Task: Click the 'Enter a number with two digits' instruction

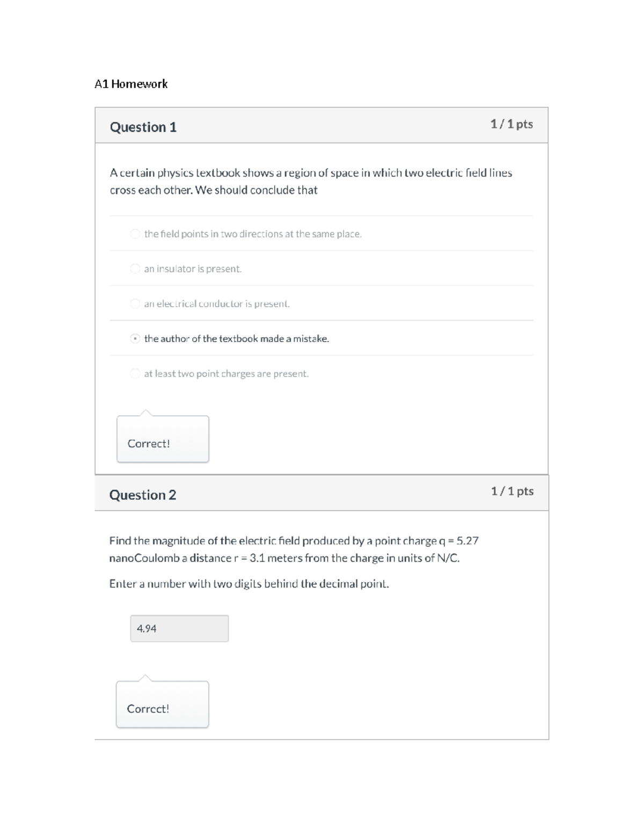Action: 249,584
